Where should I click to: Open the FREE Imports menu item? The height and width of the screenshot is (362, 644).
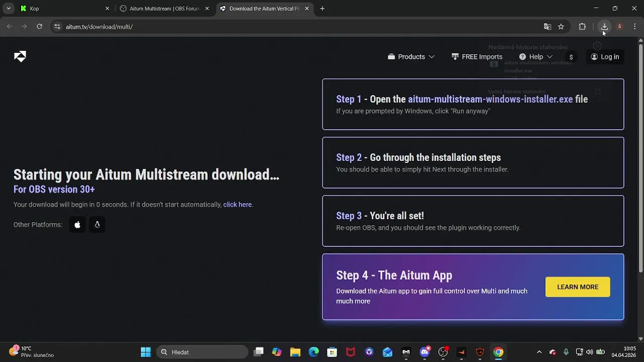pyautogui.click(x=477, y=57)
